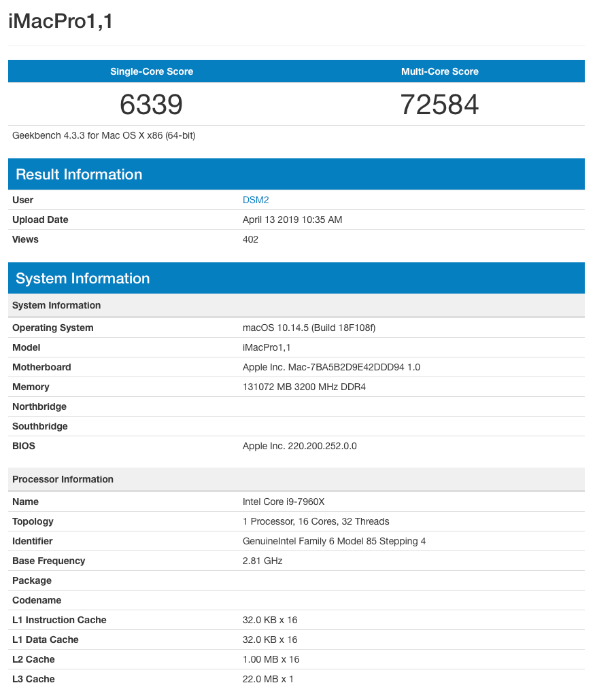The image size is (595, 700).
Task: Click the Southbridge row label
Action: tap(39, 426)
